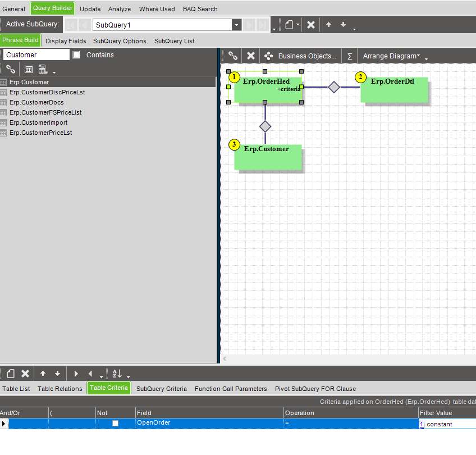Switch to the Update tab
The width and height of the screenshot is (476, 455).
(90, 9)
